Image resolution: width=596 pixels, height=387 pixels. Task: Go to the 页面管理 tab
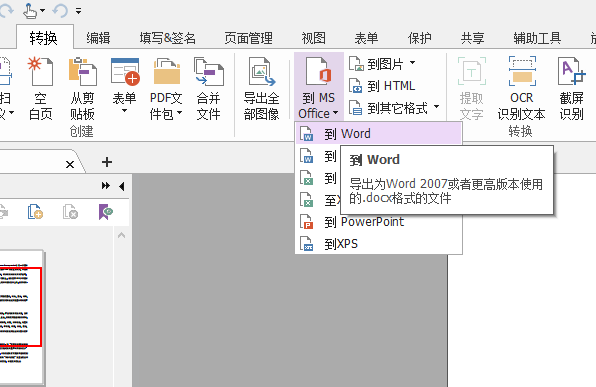pos(248,38)
